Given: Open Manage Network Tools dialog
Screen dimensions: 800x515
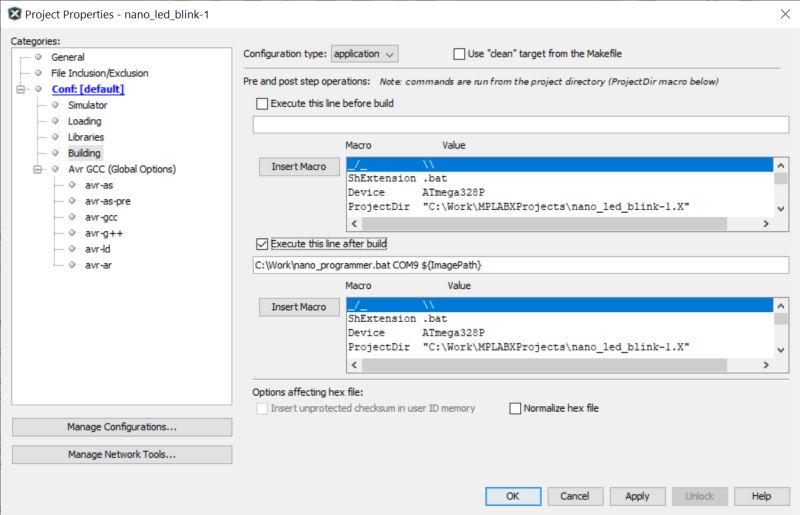Looking at the screenshot, I should pos(122,455).
